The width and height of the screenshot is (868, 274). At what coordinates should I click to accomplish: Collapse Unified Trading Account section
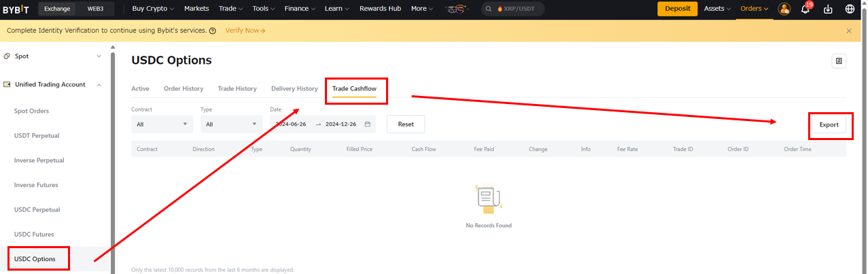point(99,84)
